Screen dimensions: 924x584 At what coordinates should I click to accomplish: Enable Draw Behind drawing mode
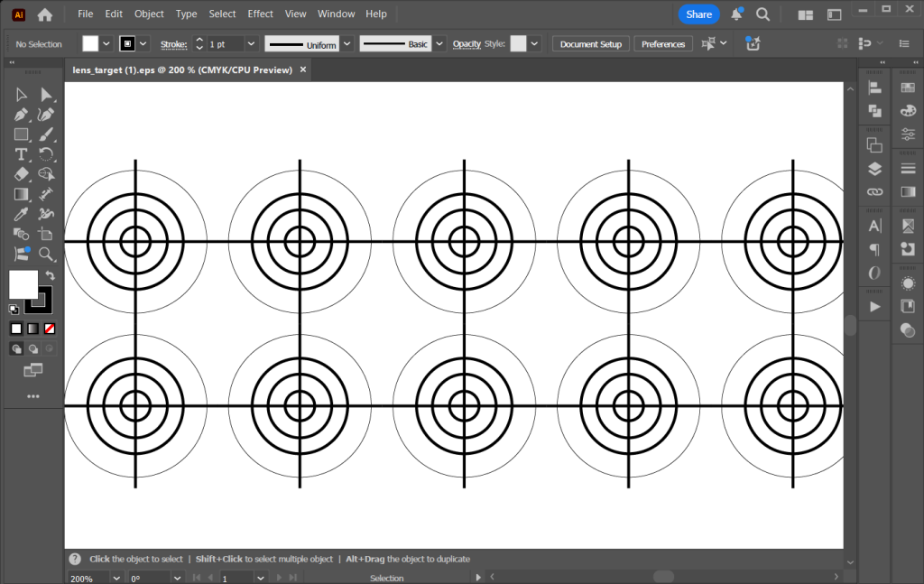point(32,348)
